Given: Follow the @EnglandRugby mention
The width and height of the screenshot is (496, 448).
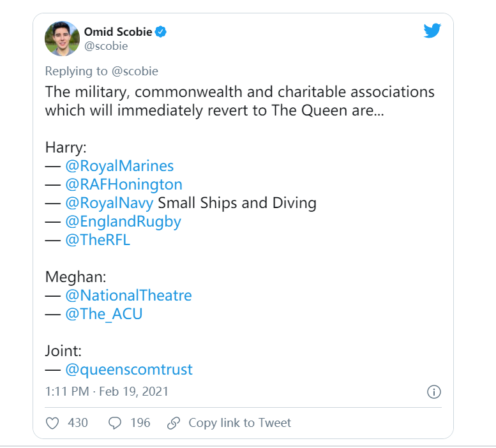Looking at the screenshot, I should point(123,221).
